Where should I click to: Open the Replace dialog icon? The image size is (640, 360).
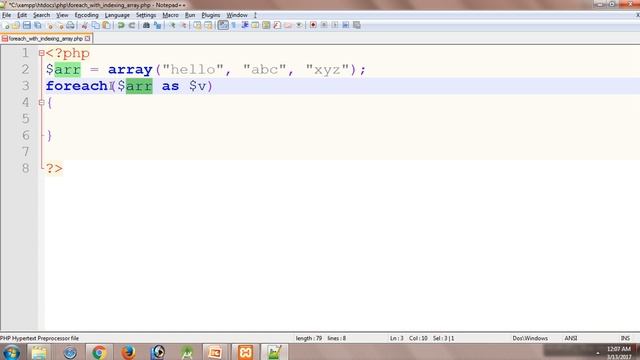click(157, 25)
